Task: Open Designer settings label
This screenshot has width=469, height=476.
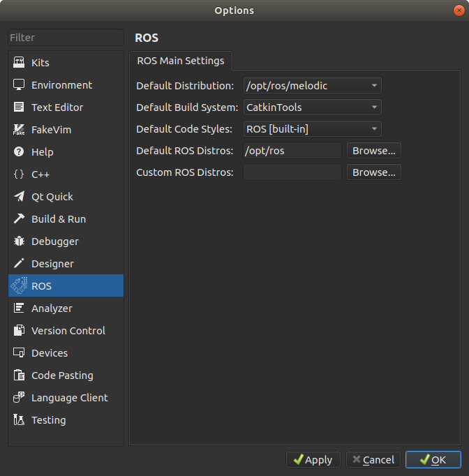Action: [52, 264]
